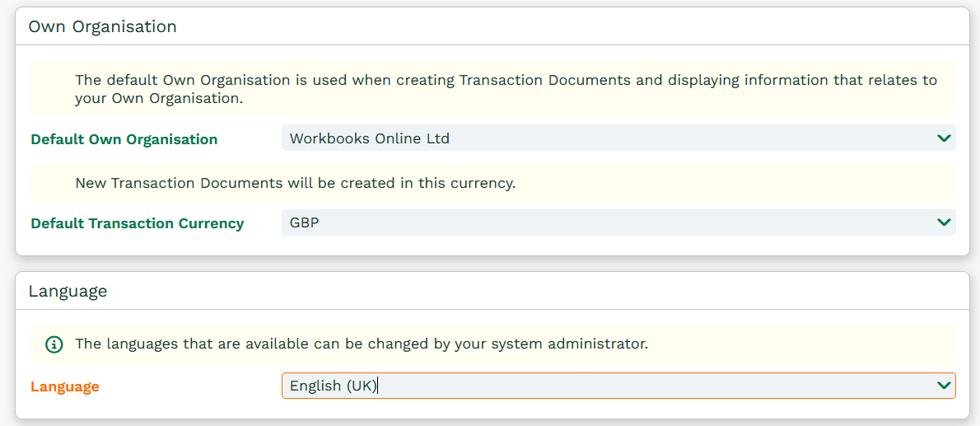Click the Default Transaction Currency label
The width and height of the screenshot is (980, 426).
[x=137, y=223]
